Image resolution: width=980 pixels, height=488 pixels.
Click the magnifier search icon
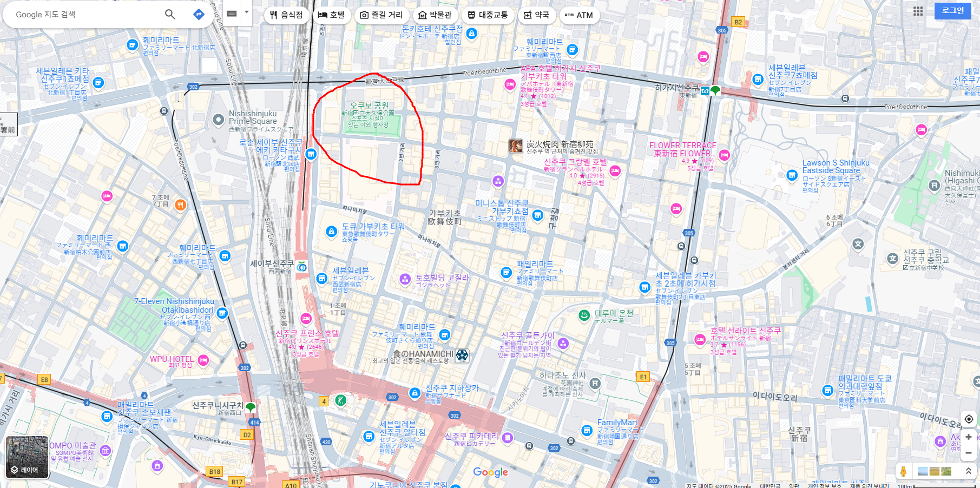click(170, 15)
